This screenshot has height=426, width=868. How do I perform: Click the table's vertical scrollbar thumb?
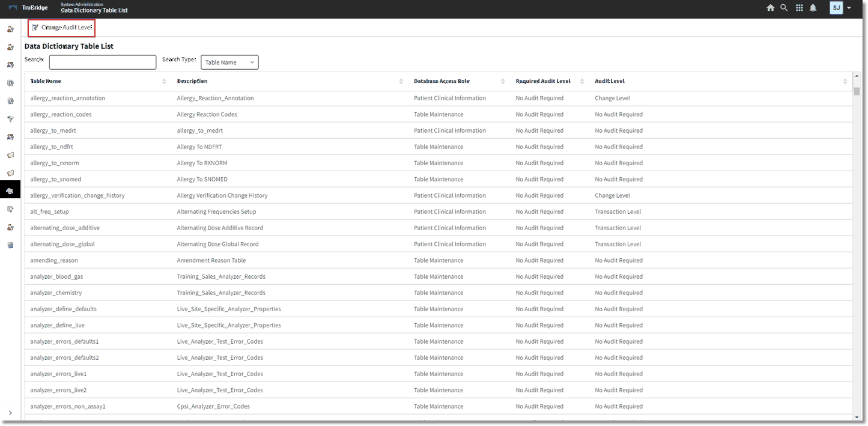857,91
